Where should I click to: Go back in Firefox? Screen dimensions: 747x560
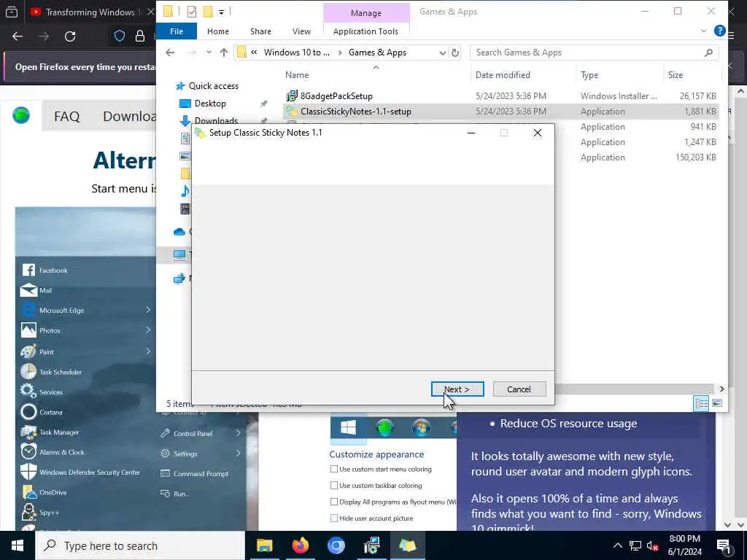[x=18, y=36]
